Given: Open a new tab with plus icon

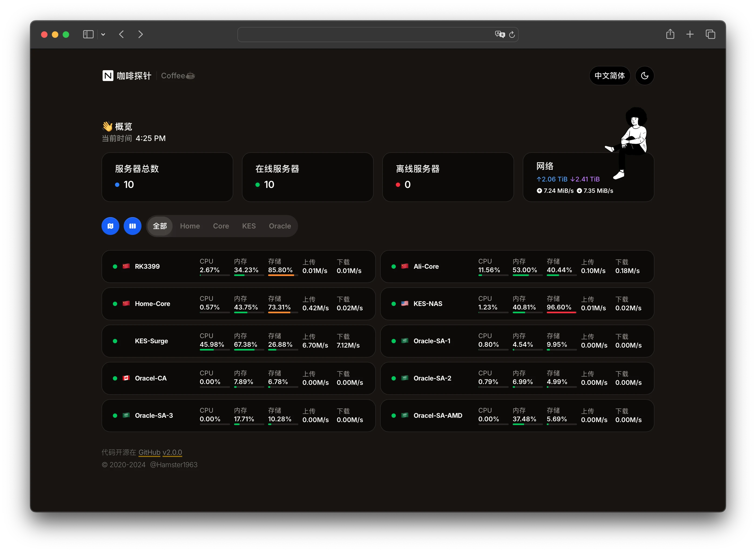Looking at the screenshot, I should click(690, 34).
